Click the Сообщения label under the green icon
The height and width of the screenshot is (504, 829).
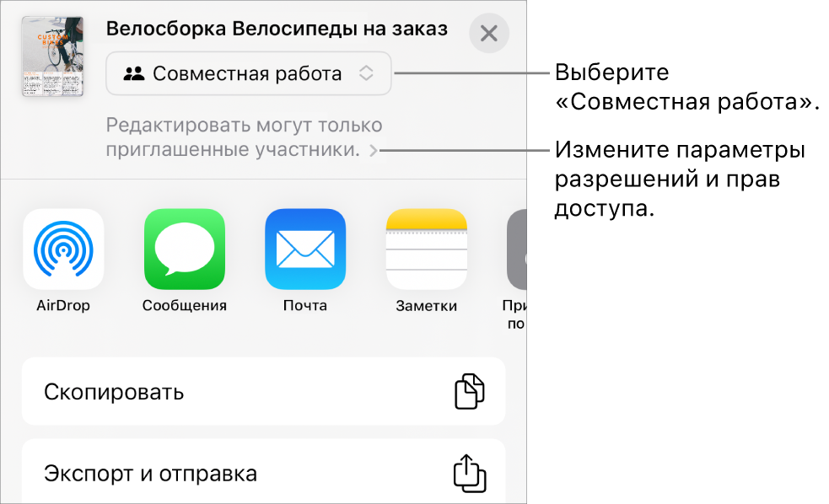coord(185,306)
